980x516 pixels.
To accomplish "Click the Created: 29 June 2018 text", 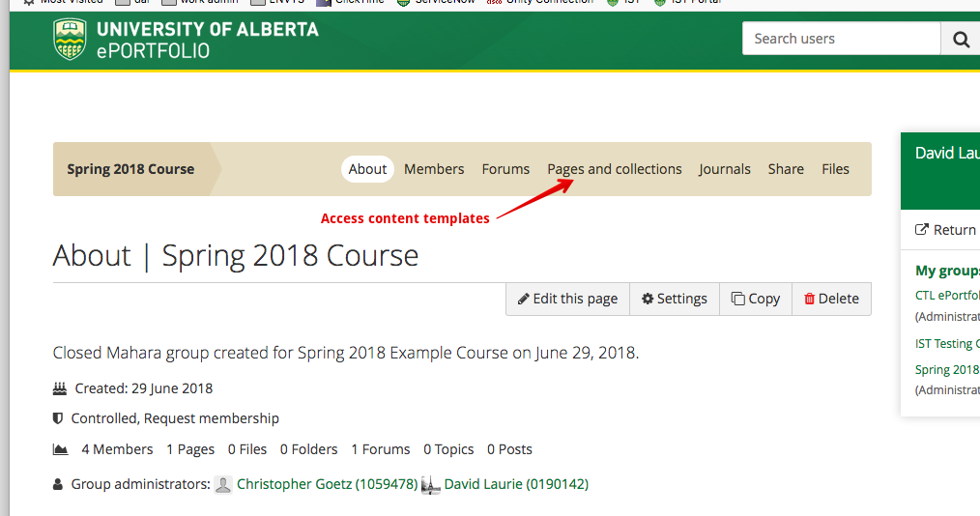I will [x=144, y=388].
